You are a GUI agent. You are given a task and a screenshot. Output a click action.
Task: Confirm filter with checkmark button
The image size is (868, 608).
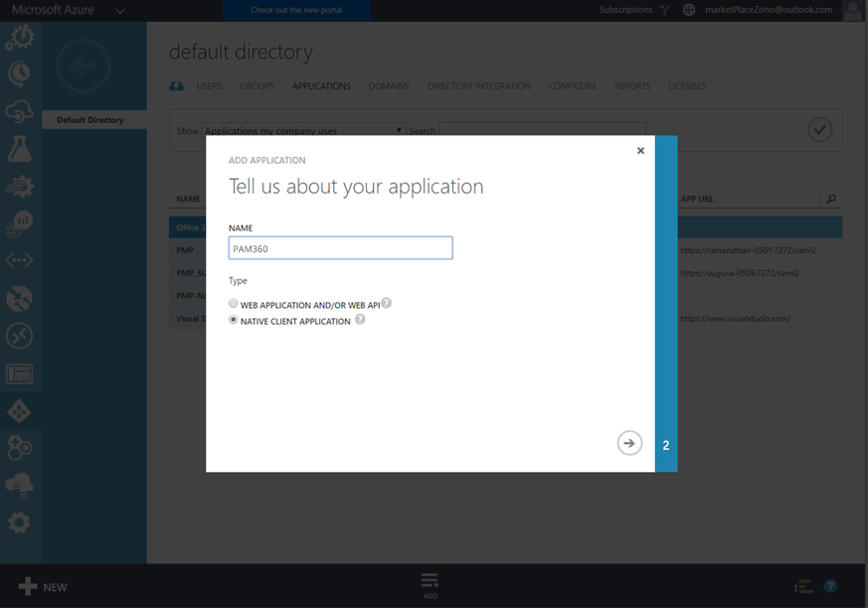click(x=820, y=130)
